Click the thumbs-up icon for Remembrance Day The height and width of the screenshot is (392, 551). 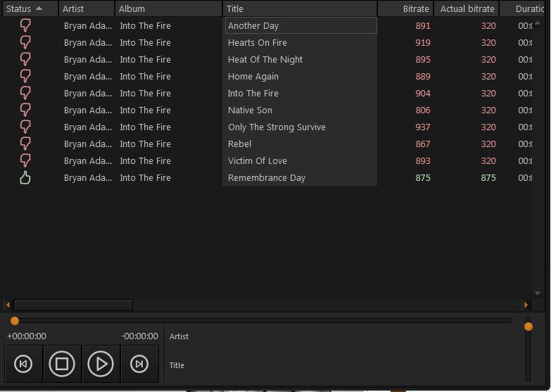coord(25,177)
